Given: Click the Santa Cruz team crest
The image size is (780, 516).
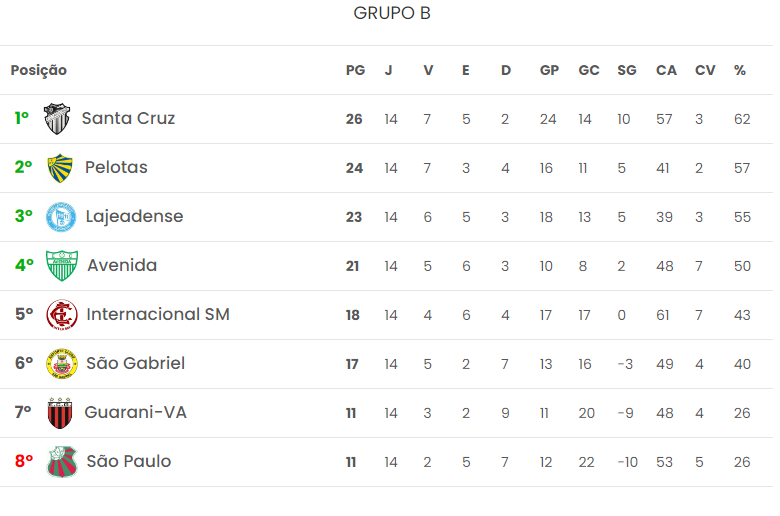Looking at the screenshot, I should coord(57,119).
